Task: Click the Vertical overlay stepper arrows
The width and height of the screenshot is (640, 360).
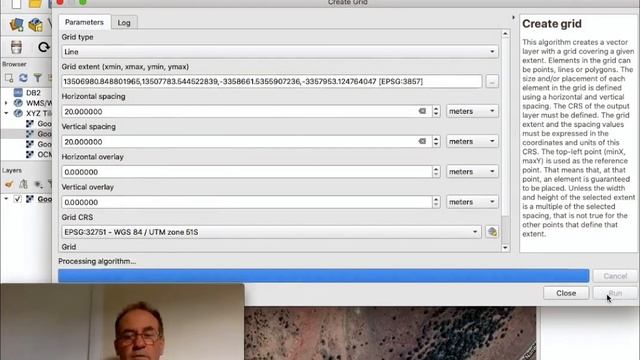Action: click(x=436, y=202)
